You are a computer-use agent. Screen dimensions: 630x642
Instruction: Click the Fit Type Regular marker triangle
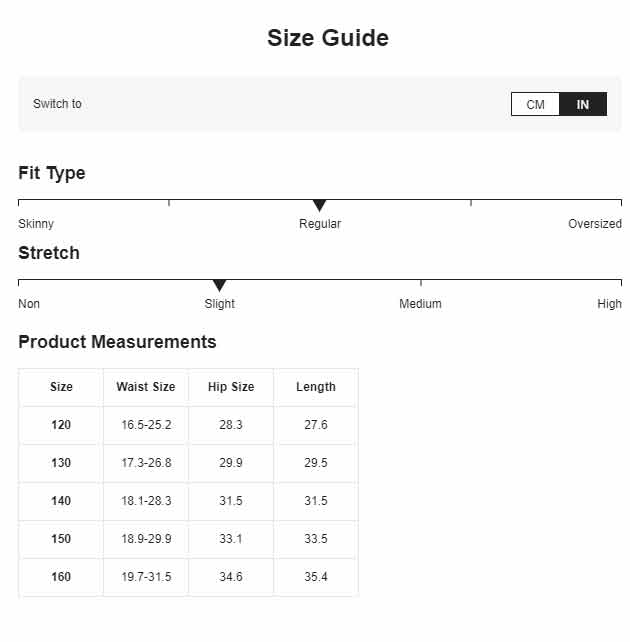point(319,206)
